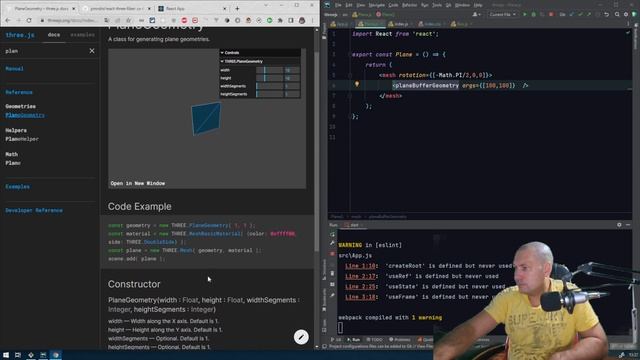Open the Window menu in the IDE

pyautogui.click(x=462, y=5)
